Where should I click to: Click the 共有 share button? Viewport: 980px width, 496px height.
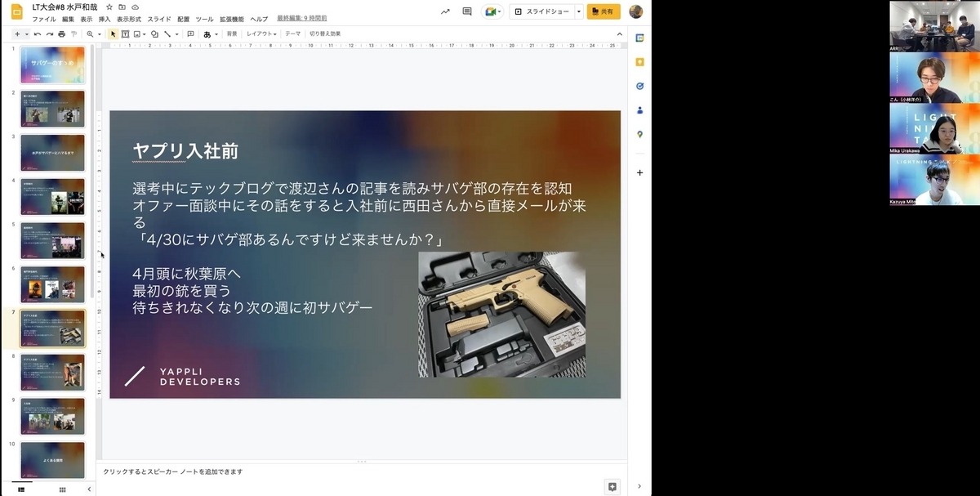604,11
